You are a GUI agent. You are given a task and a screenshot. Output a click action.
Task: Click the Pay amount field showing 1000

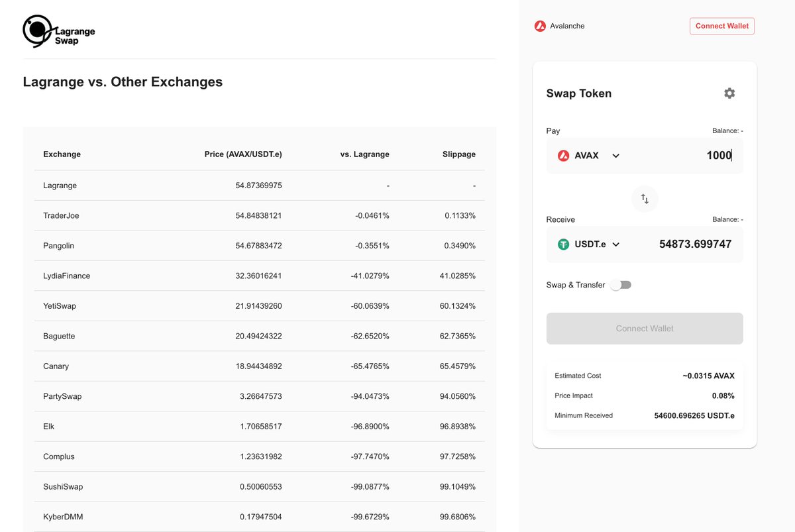[719, 156]
